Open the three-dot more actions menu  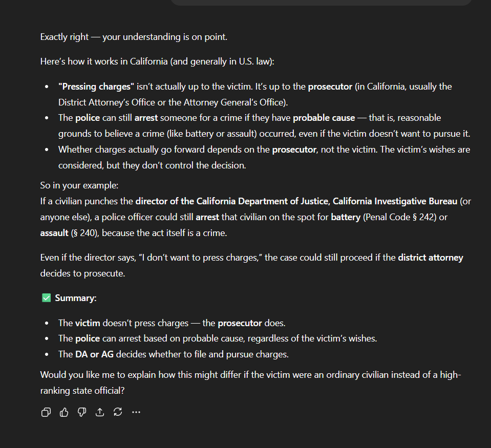(x=136, y=412)
